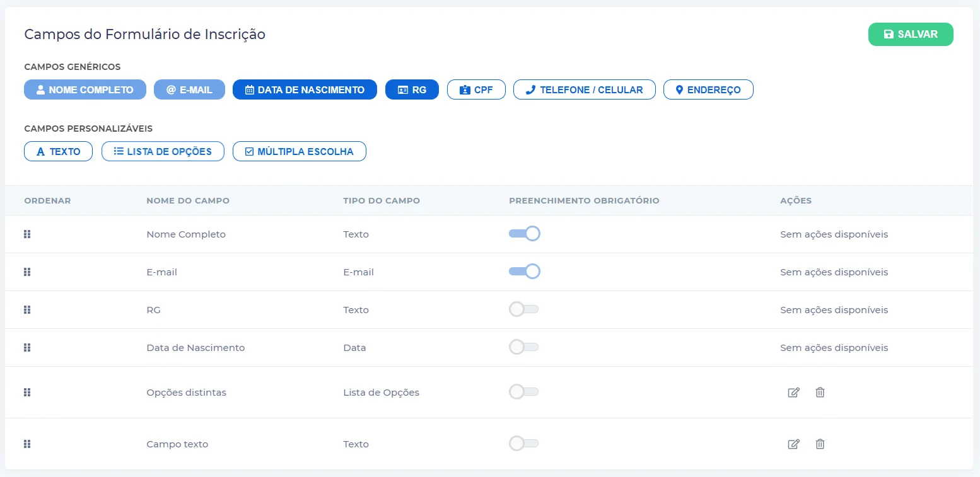Click the E-MAIL generic field chip
This screenshot has height=477, width=980.
click(189, 89)
